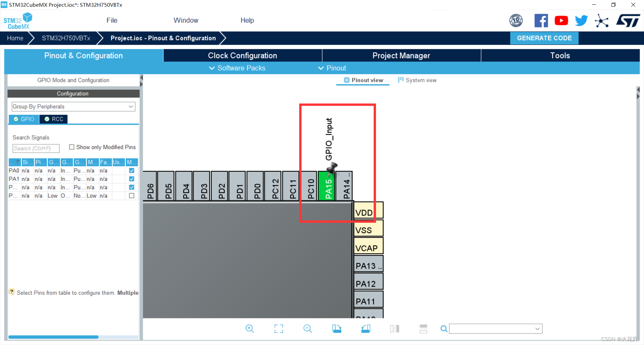
Task: Open the pin search combo box dropdown
Action: pos(537,329)
